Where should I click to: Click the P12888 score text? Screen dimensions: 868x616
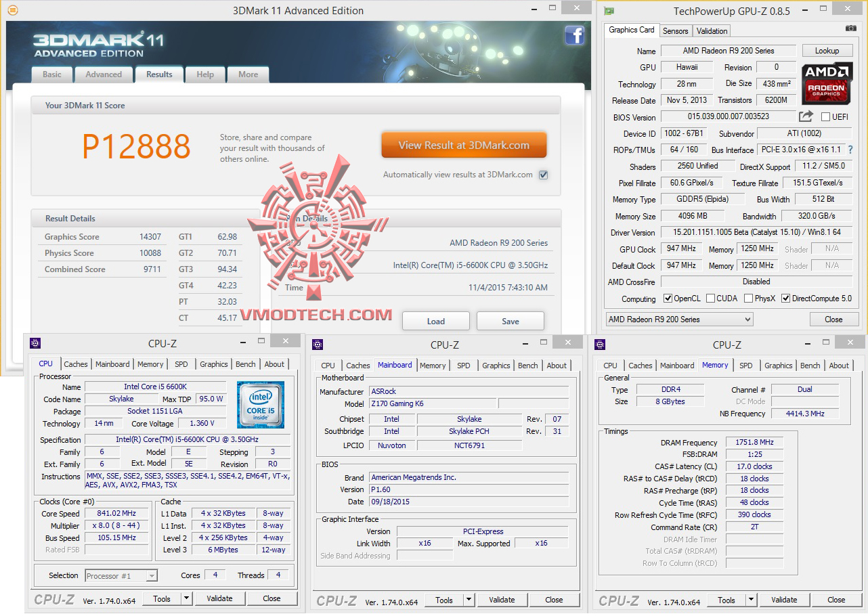pos(136,146)
